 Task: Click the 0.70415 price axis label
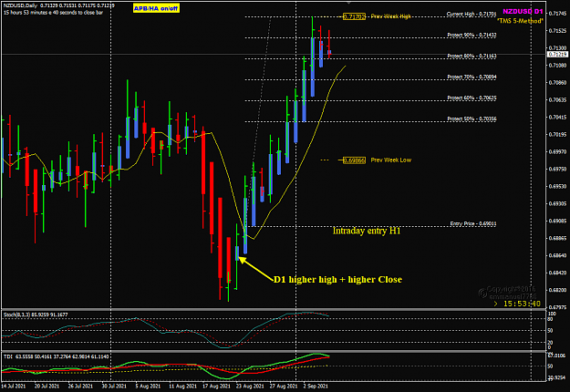click(558, 118)
